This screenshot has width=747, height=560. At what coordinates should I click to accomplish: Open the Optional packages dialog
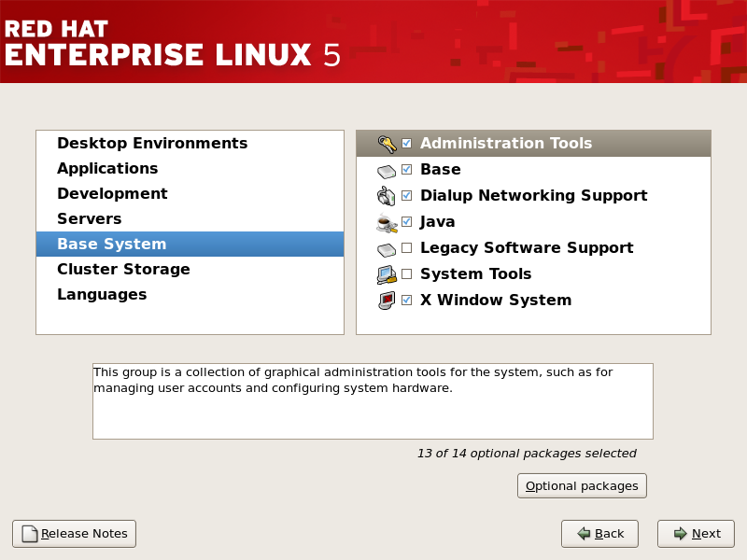coord(582,485)
